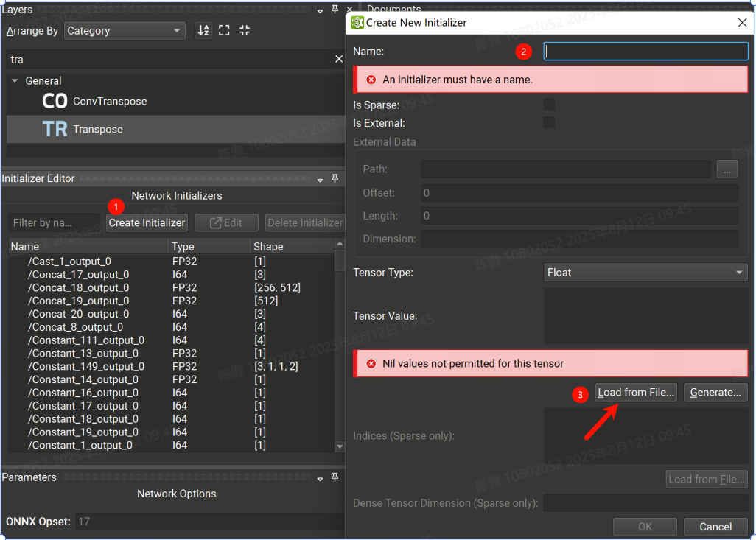
Task: Click the expand-all icon in Layers toolbar
Action: 224,31
